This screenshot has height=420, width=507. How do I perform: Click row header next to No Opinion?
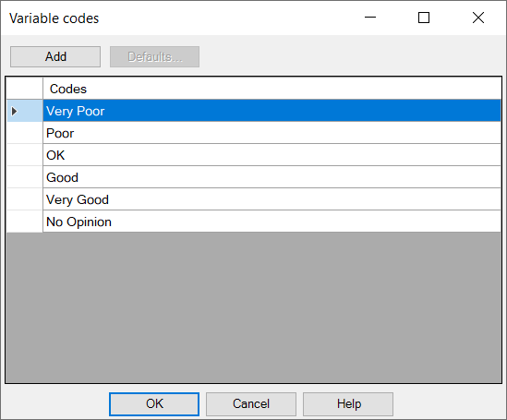[25, 222]
